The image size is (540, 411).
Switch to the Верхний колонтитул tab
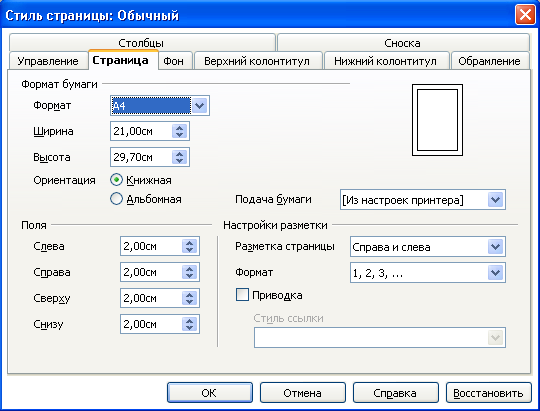click(257, 61)
